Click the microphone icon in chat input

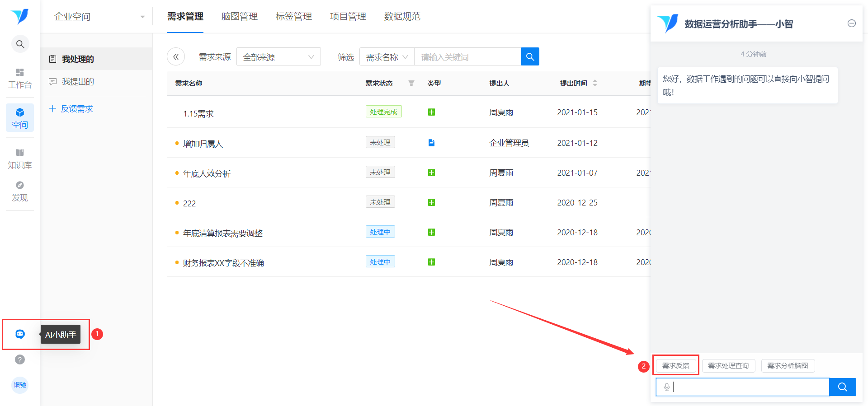click(666, 387)
